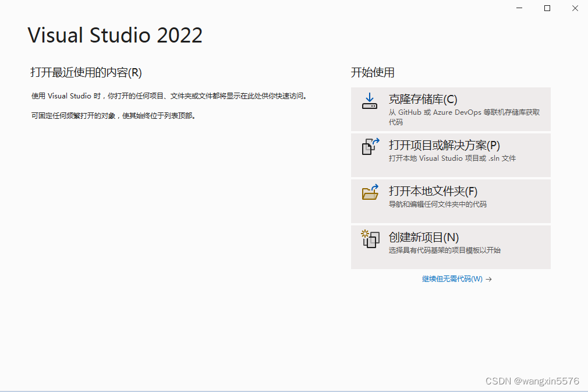
Task: Minimize the Visual Studio window
Action: tap(519, 8)
